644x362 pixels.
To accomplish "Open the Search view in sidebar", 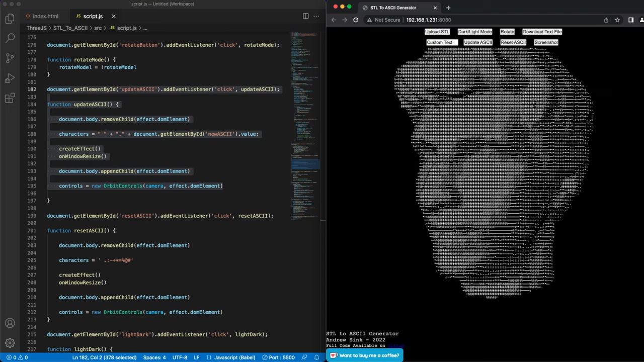I will pyautogui.click(x=10, y=38).
